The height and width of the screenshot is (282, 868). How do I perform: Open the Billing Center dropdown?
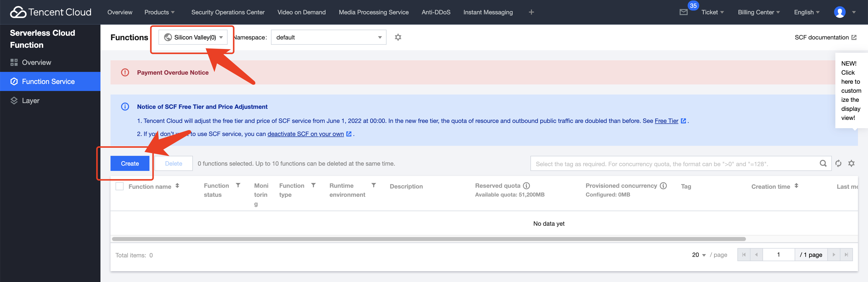[759, 12]
